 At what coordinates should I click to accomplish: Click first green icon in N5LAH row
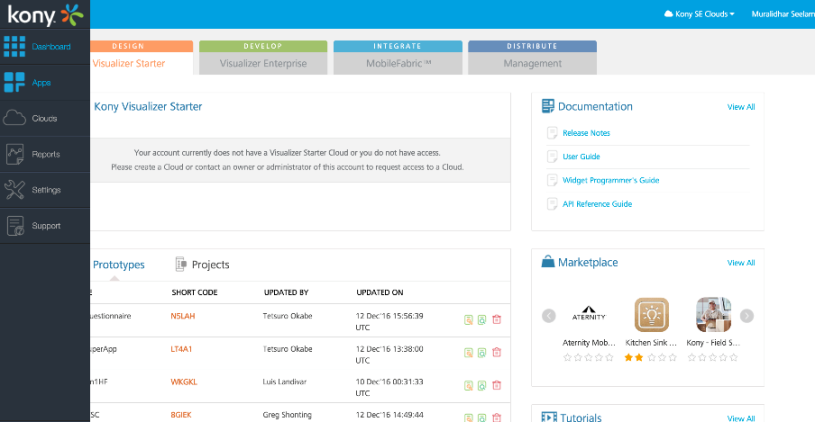[x=468, y=320]
